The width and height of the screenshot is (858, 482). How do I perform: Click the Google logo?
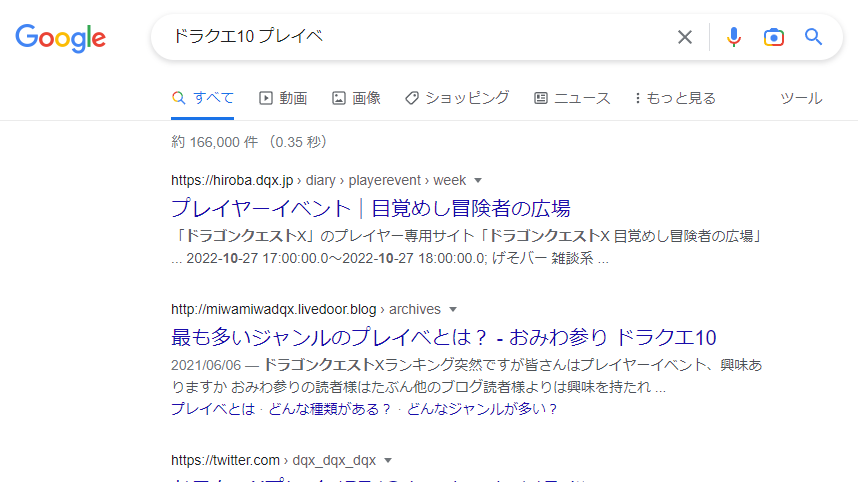[x=60, y=38]
